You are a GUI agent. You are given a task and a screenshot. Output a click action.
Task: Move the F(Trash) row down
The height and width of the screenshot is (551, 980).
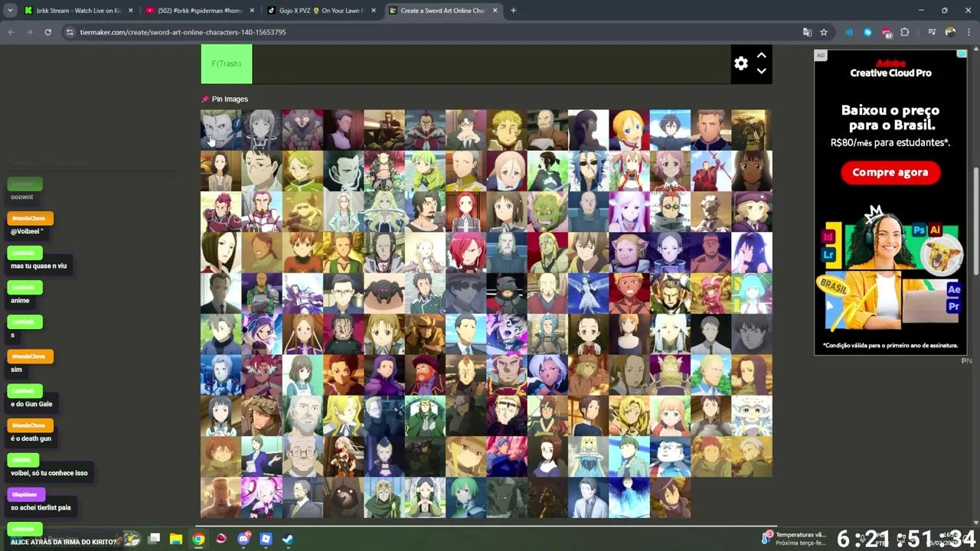(x=761, y=71)
